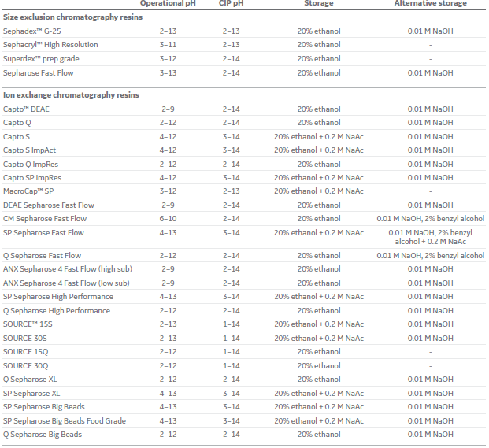Click alternative storage in CM Sepharose Fast Flow row

(431, 219)
